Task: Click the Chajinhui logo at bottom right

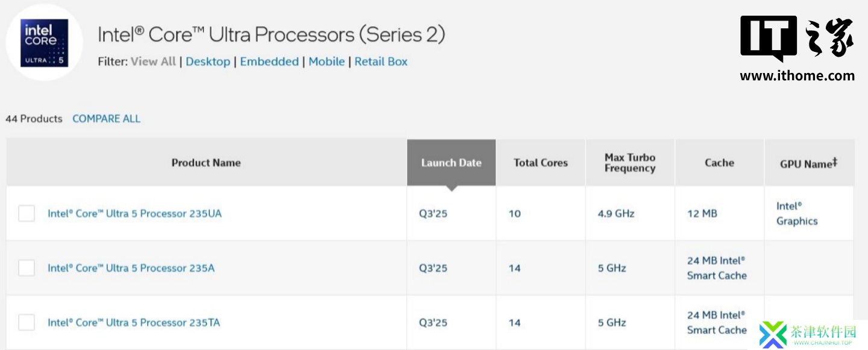Action: click(808, 335)
